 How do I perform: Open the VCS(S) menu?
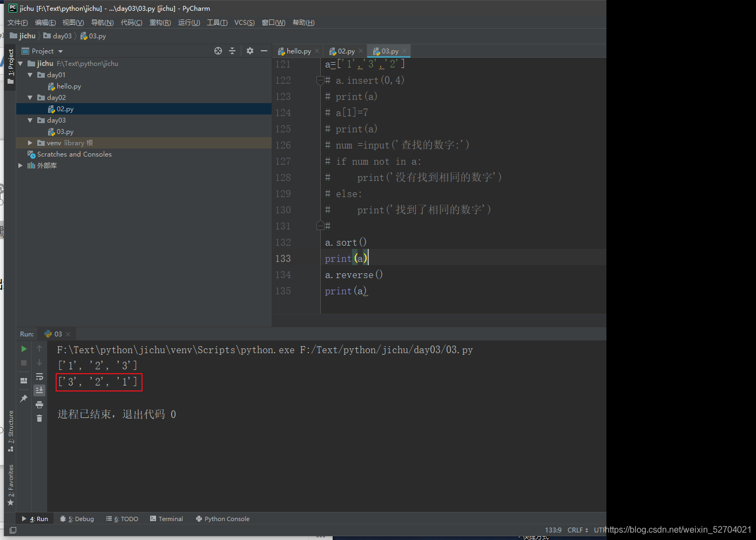tap(245, 23)
